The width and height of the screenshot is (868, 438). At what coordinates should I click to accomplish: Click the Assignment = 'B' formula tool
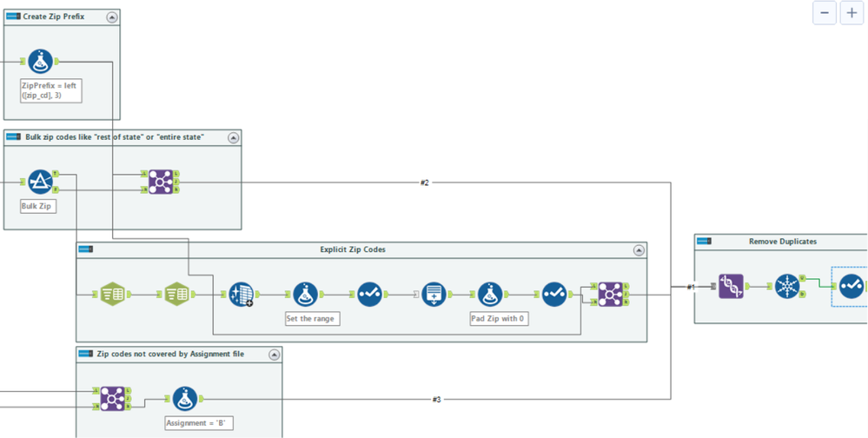click(x=185, y=399)
